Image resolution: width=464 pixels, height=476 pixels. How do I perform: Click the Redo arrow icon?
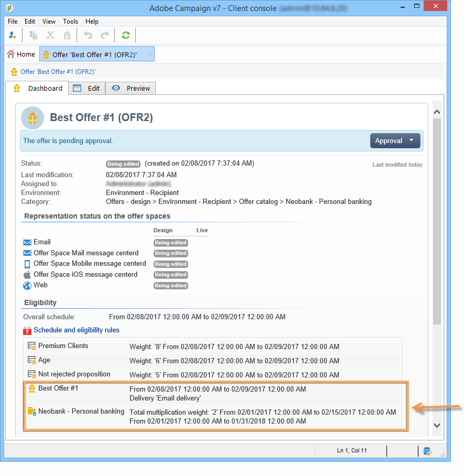[105, 35]
